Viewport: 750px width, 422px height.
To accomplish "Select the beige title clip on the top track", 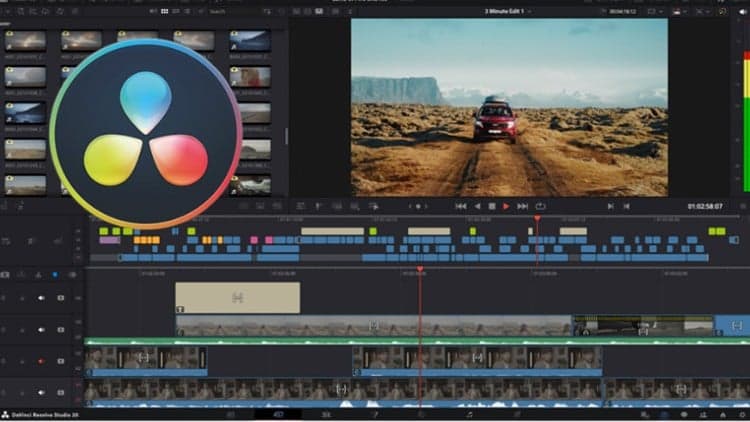I will tap(238, 298).
